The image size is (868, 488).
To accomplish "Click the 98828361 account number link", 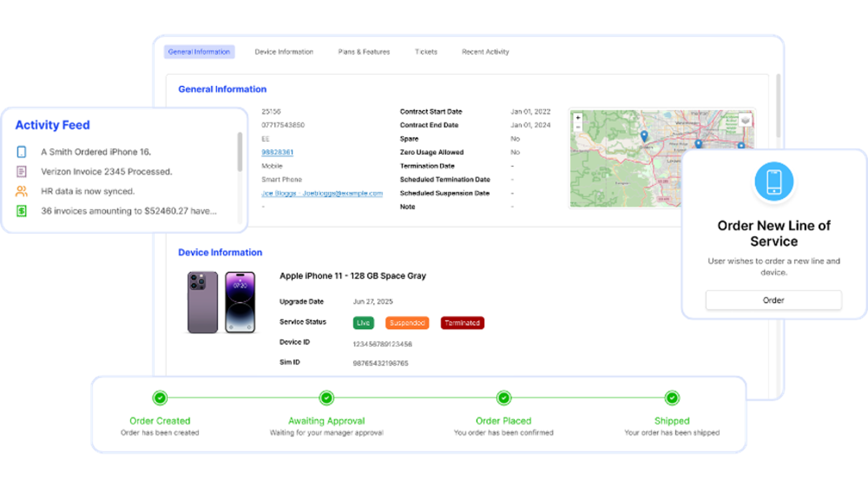I will pyautogui.click(x=277, y=152).
